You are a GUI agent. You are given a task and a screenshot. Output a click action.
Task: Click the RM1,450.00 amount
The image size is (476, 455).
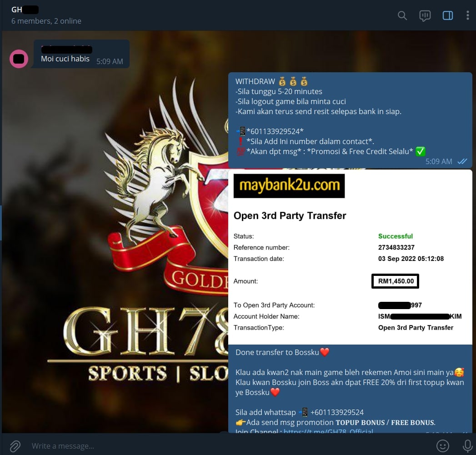click(x=396, y=281)
